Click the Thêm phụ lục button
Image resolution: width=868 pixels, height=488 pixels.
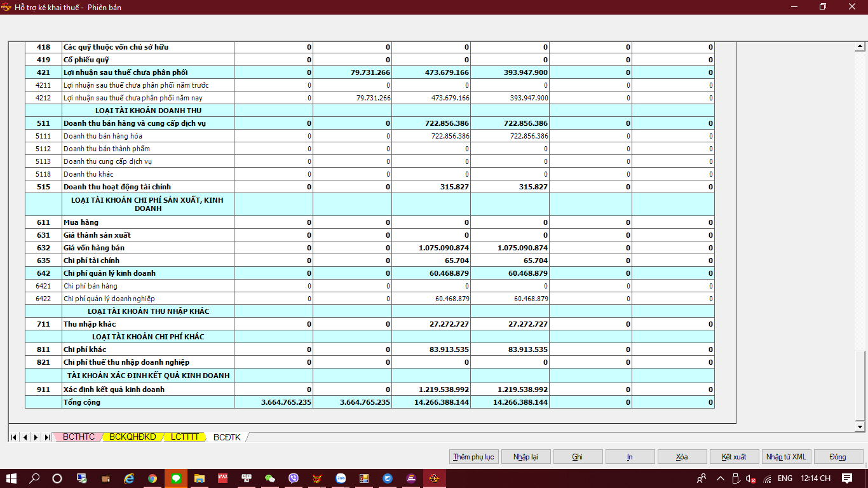click(473, 457)
